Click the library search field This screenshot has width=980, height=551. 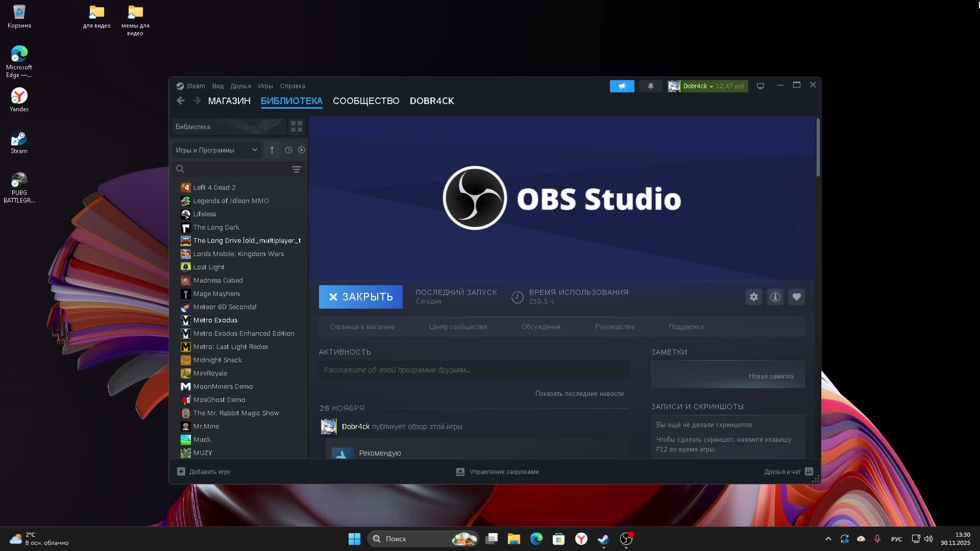point(235,169)
